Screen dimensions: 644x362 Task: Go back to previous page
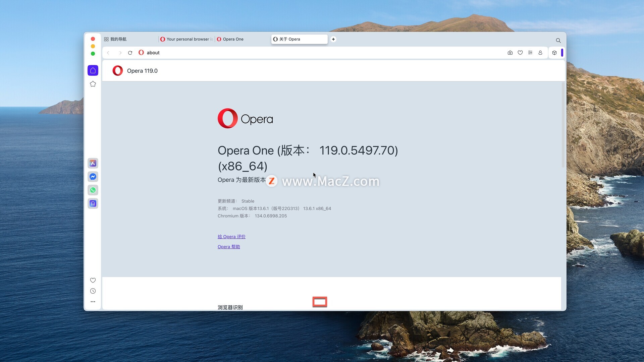click(x=108, y=53)
